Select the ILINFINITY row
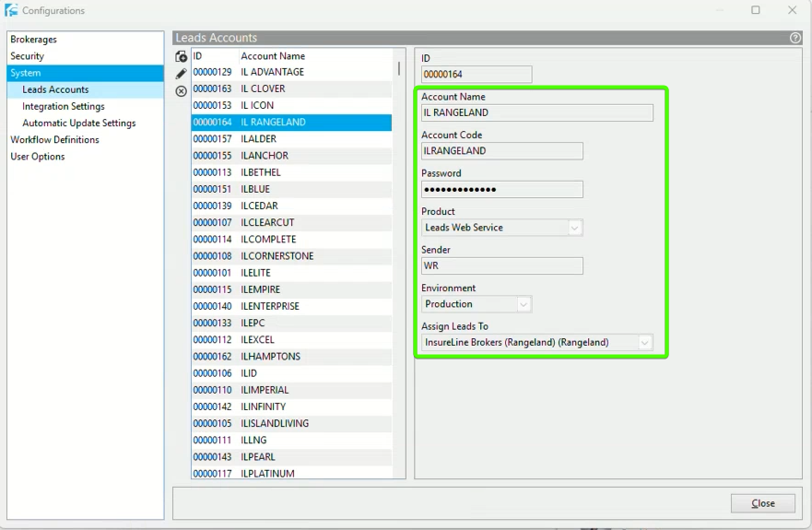This screenshot has width=812, height=530. coord(291,406)
